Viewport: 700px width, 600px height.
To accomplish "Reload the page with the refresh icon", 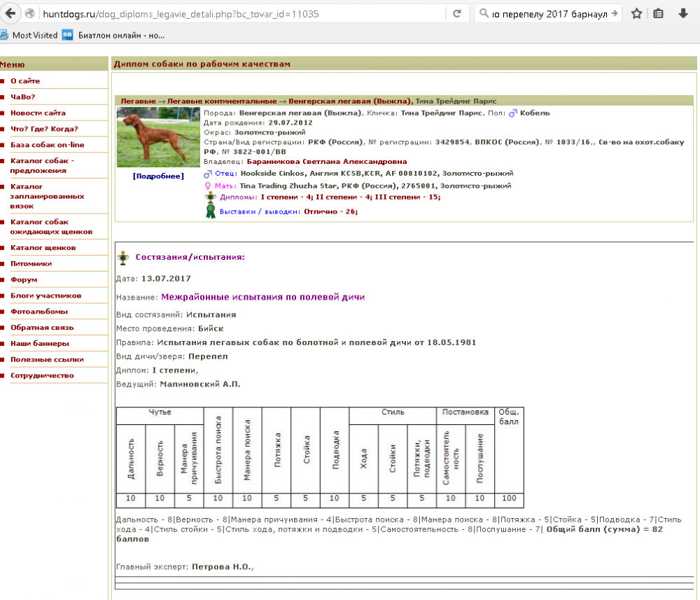I will (x=456, y=13).
